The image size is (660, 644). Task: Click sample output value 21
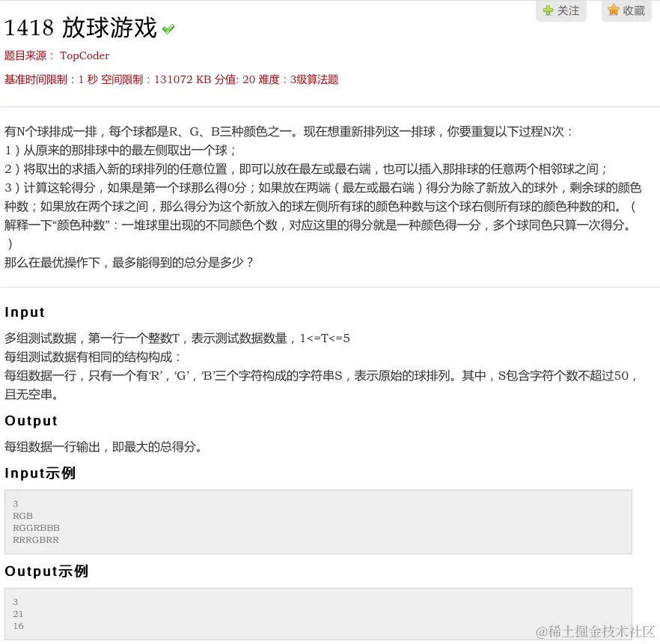coord(18,614)
